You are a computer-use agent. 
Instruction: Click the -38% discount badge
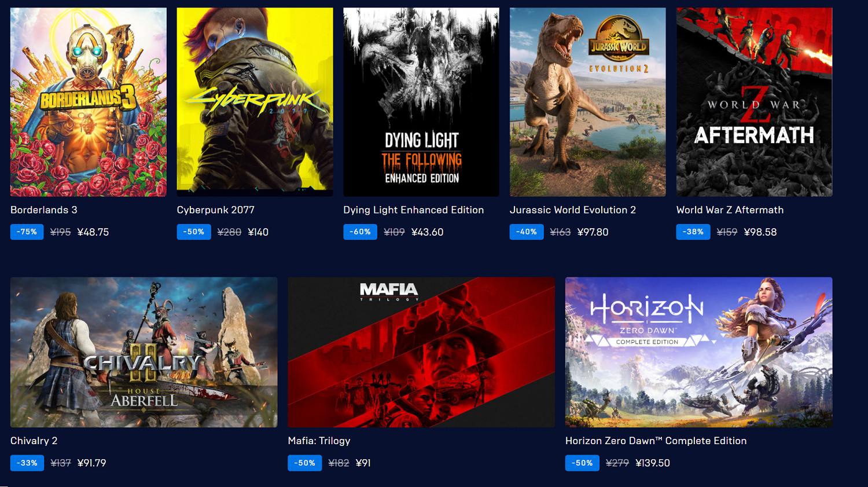click(x=693, y=232)
